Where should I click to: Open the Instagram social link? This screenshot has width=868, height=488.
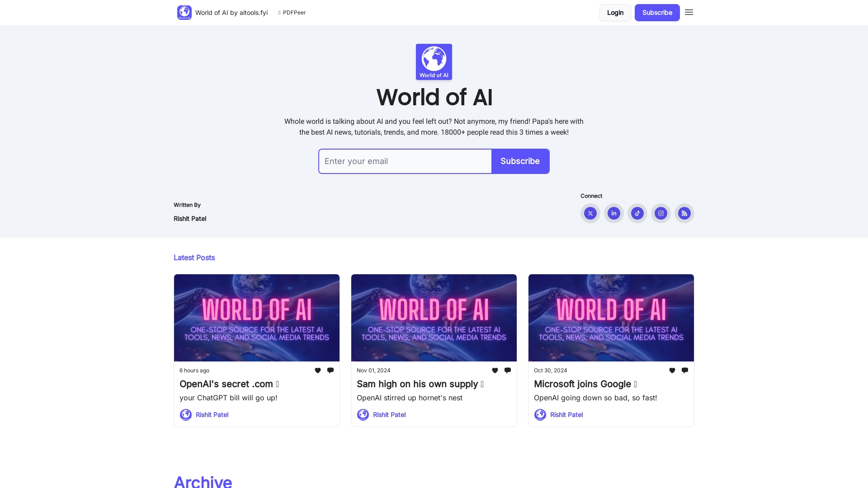pyautogui.click(x=661, y=213)
